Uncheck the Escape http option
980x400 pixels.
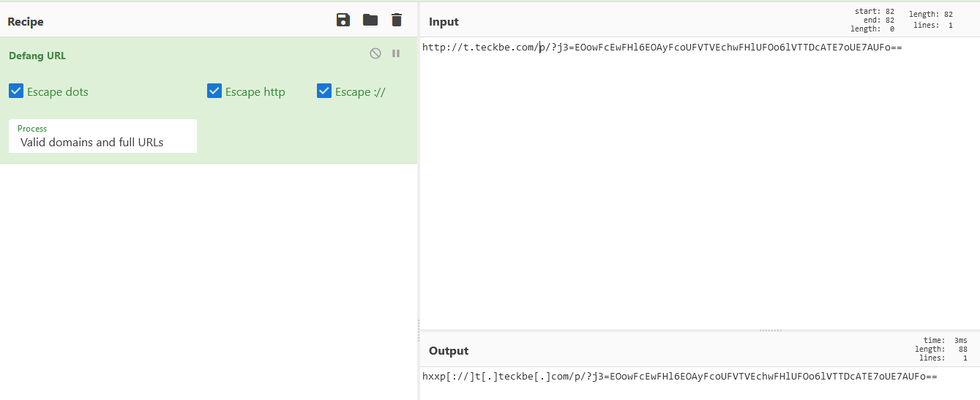click(214, 91)
